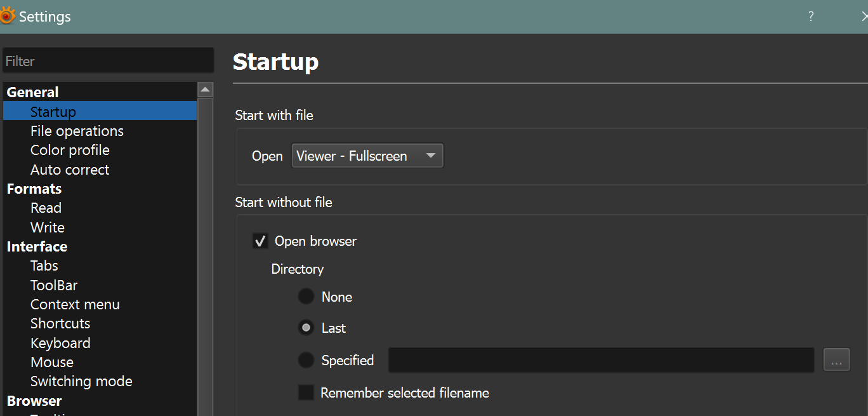Click the settings list vertical scrollbar
The width and height of the screenshot is (868, 416).
point(205,254)
